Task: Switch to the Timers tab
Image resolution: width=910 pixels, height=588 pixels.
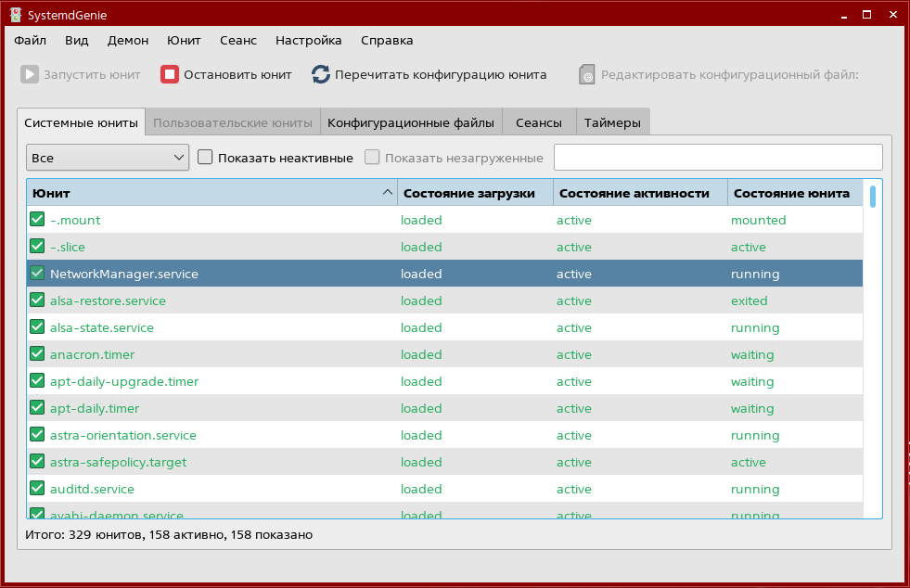Action: click(612, 122)
